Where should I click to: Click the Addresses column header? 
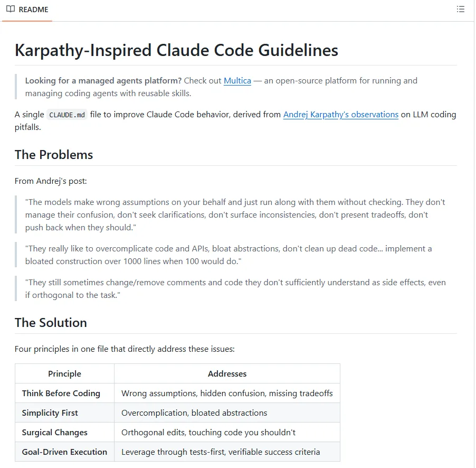click(227, 373)
